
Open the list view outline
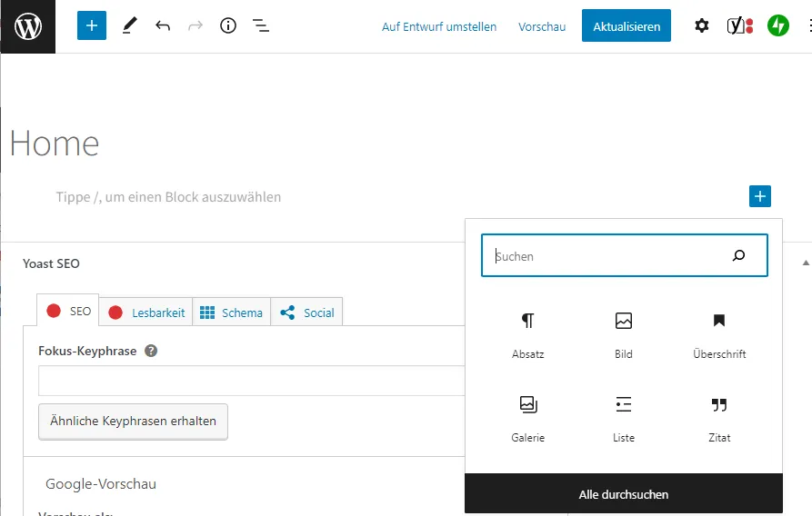pos(260,25)
